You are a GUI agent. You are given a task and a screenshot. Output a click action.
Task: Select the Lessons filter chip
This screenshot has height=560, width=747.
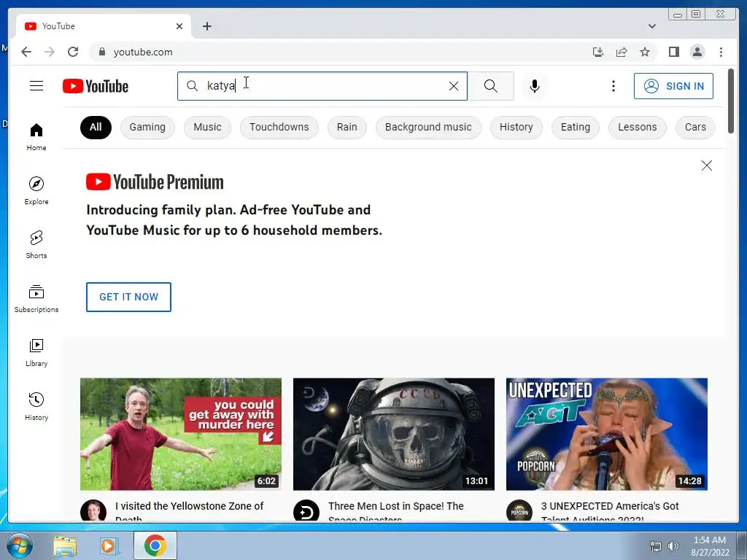click(637, 127)
